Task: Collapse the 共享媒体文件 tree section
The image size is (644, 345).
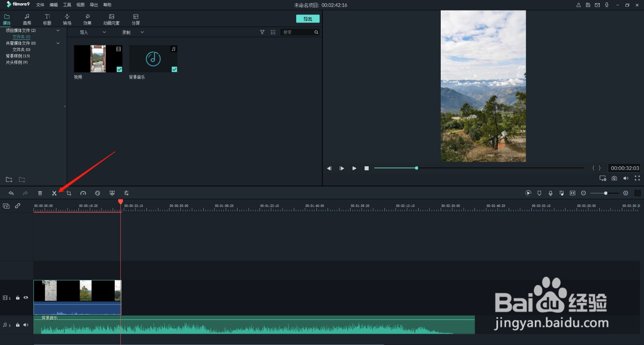Action: [x=58, y=43]
